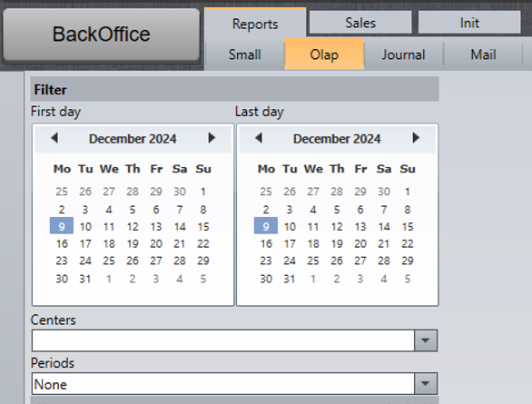This screenshot has height=404, width=532.
Task: Click December 2024 header in First day calendar
Action: tap(133, 139)
